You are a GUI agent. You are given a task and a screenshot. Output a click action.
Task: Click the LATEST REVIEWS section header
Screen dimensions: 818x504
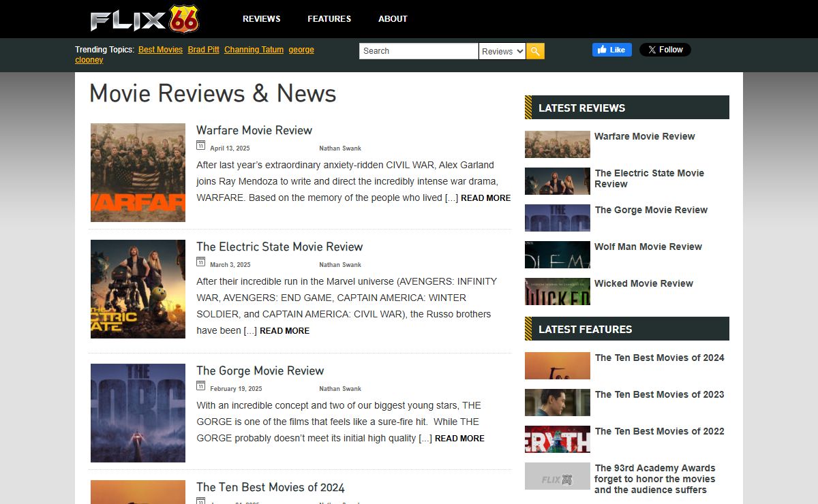click(627, 108)
